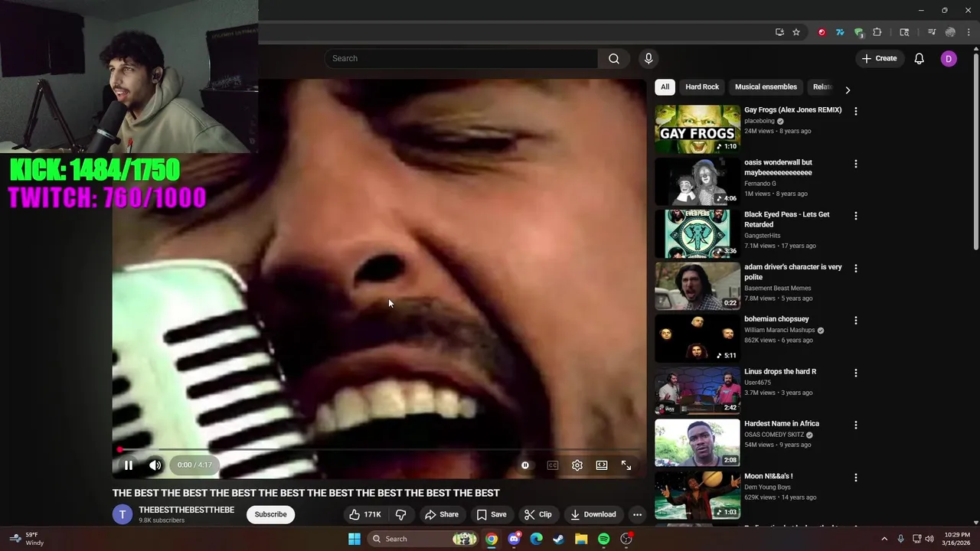
Task: Subscribe to THEBESTTHEBESTTHEBE channel
Action: pyautogui.click(x=270, y=514)
